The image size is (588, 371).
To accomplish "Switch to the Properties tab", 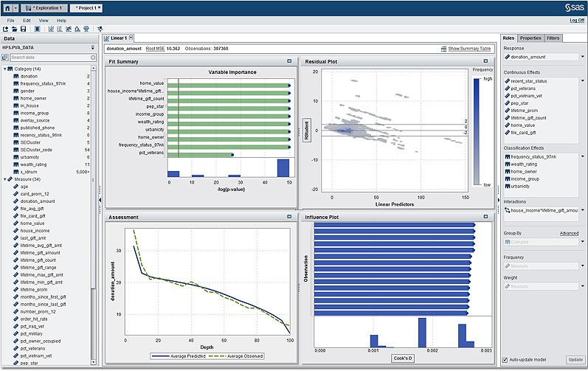I will [530, 38].
